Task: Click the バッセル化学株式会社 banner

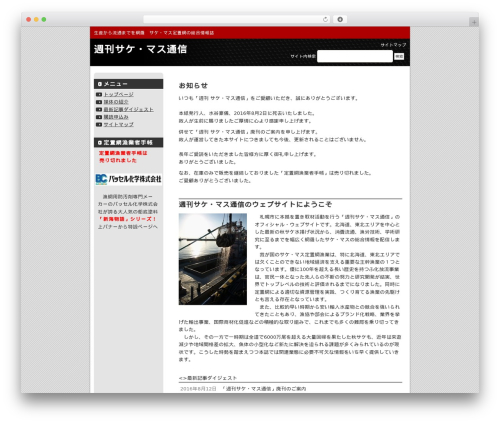Action: coord(128,179)
